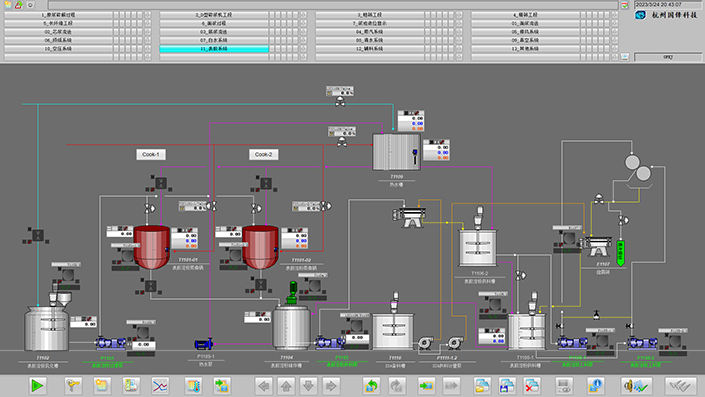Toggle the valve above the Cook-1 red tank
This screenshot has width=705, height=397.
pyautogui.click(x=150, y=208)
